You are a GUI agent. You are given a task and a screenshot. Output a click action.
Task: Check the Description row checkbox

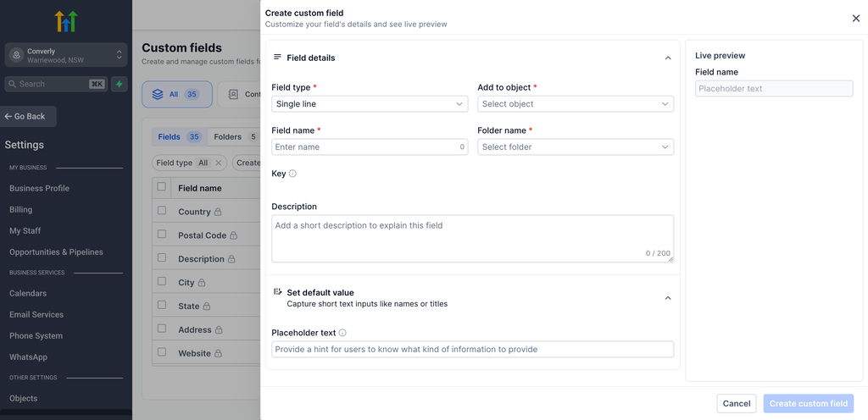tap(162, 257)
